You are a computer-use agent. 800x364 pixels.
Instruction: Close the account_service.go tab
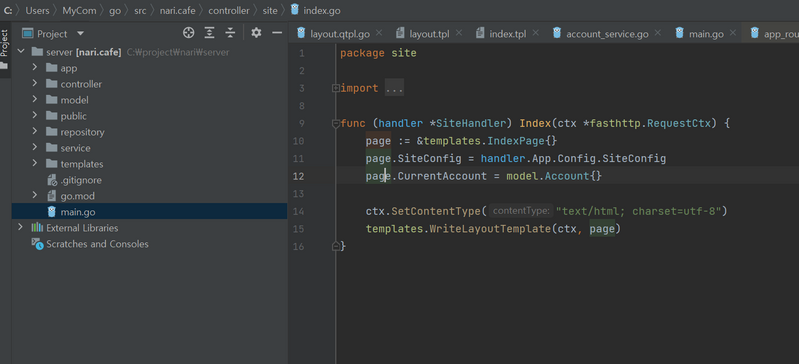click(657, 33)
